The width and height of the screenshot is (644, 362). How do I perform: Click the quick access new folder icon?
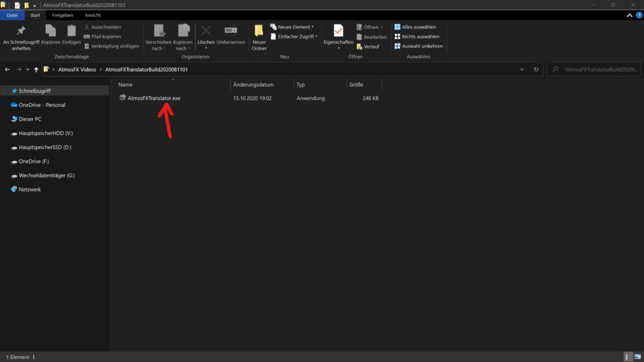(26, 5)
